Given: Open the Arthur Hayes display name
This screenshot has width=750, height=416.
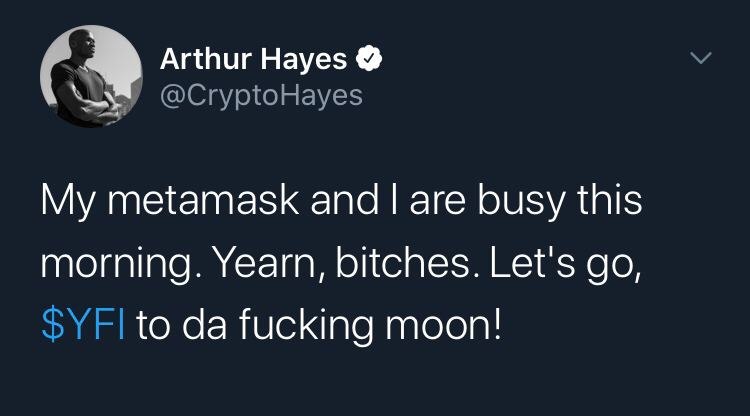Looking at the screenshot, I should [x=254, y=60].
